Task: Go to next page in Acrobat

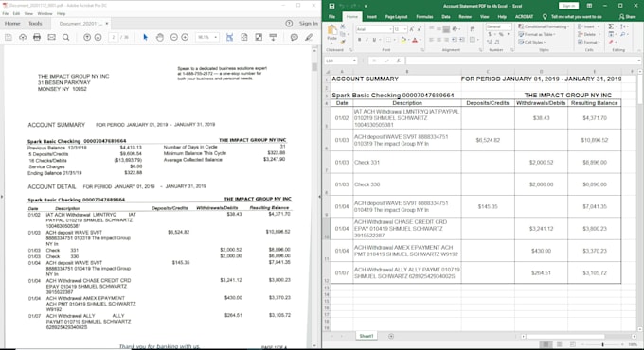Action: [x=98, y=37]
